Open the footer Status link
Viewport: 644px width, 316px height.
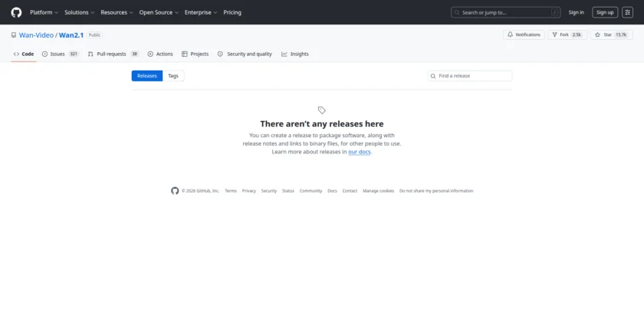(288, 191)
